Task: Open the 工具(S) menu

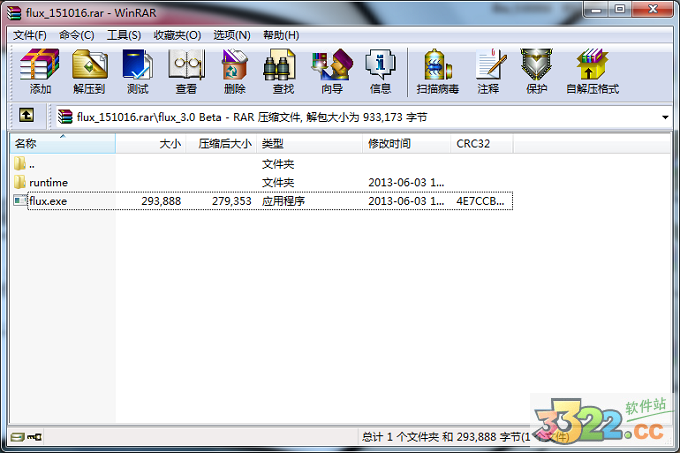Action: click(x=124, y=35)
